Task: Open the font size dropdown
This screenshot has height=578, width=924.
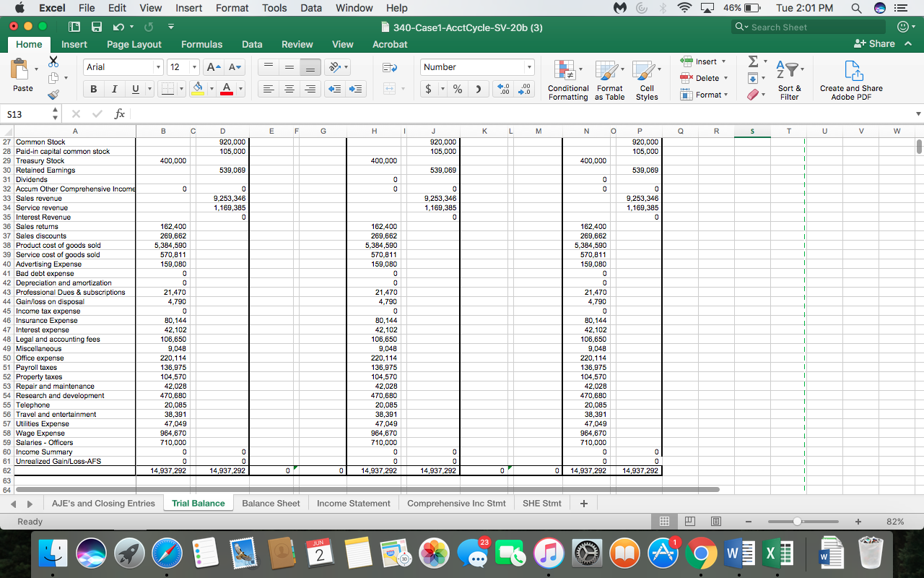Action: (x=193, y=67)
